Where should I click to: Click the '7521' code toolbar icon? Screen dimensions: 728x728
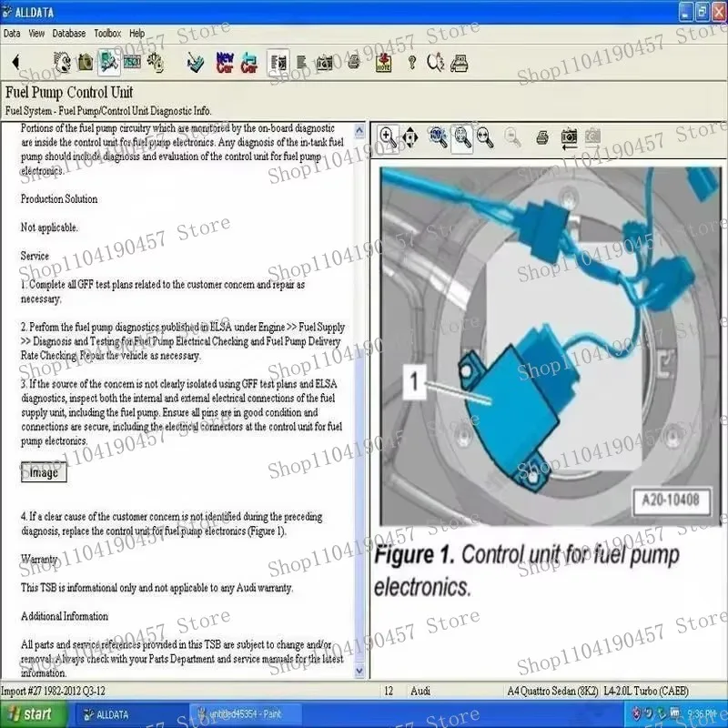point(132,63)
